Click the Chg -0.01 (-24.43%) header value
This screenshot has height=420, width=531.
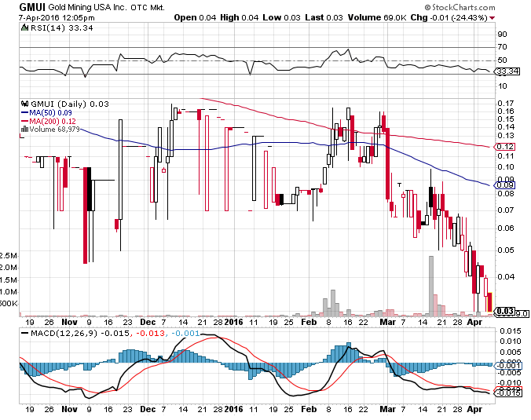[449, 17]
